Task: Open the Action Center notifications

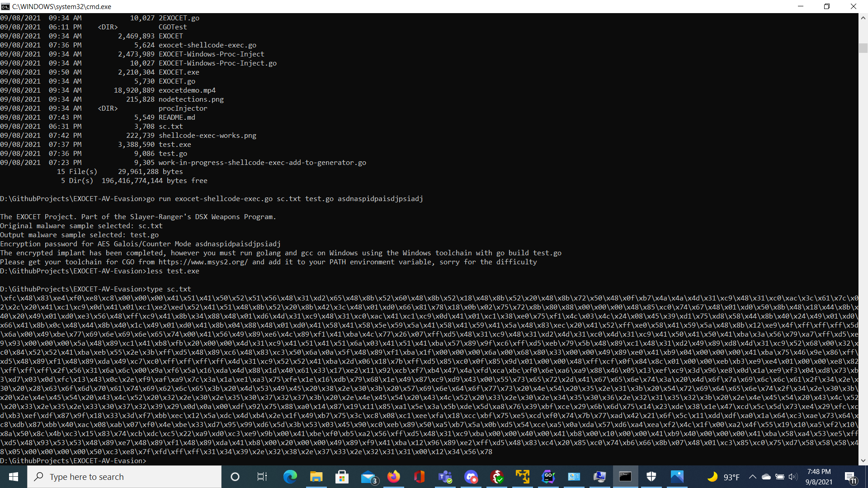Action: tap(850, 477)
